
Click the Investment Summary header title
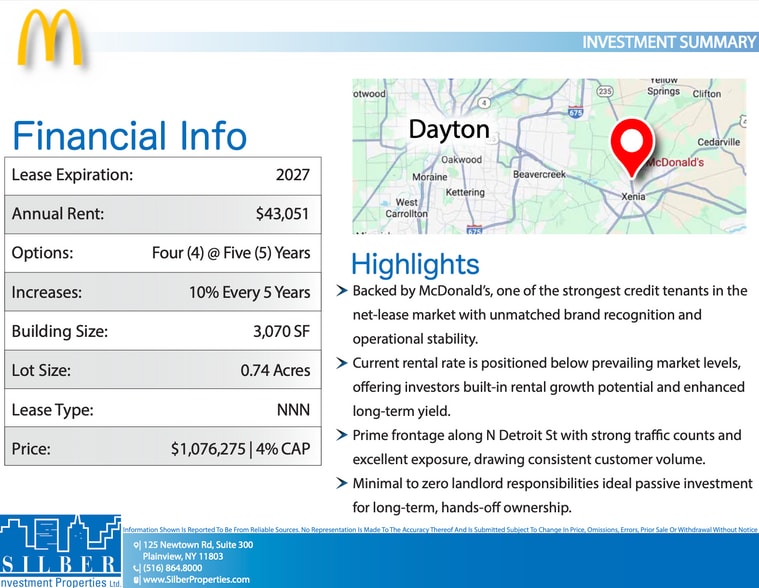pos(668,42)
